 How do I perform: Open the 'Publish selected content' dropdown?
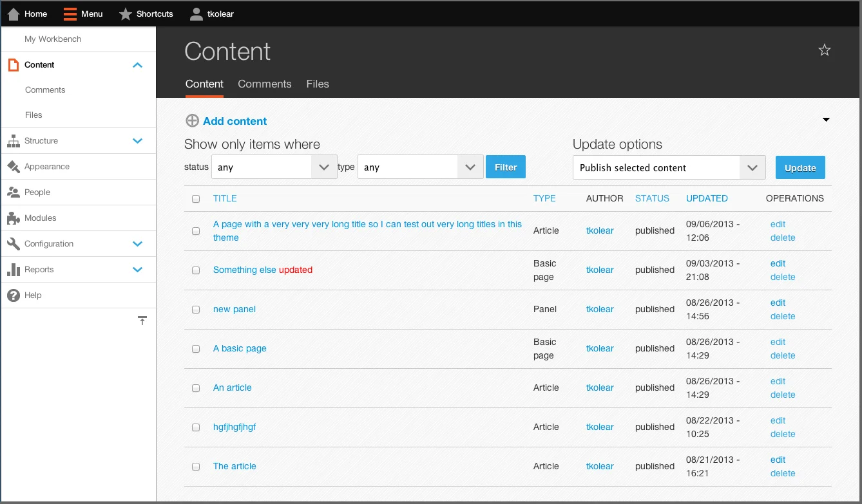click(x=668, y=167)
